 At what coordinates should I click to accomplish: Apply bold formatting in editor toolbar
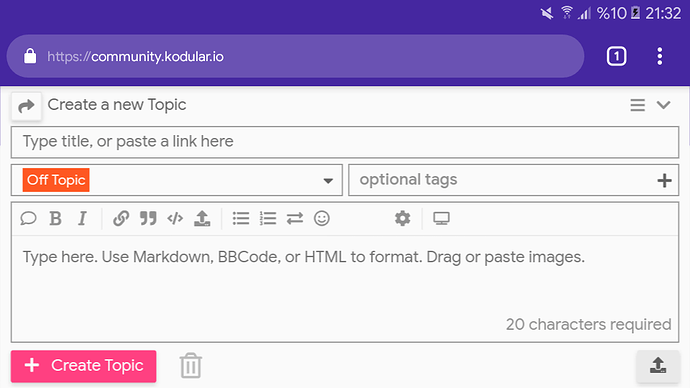click(x=55, y=218)
